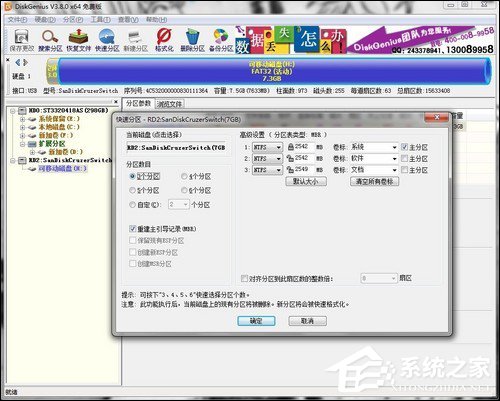The image size is (500, 401).
Task: Open Search Partition (搜索分区) tool
Action: pyautogui.click(x=50, y=40)
